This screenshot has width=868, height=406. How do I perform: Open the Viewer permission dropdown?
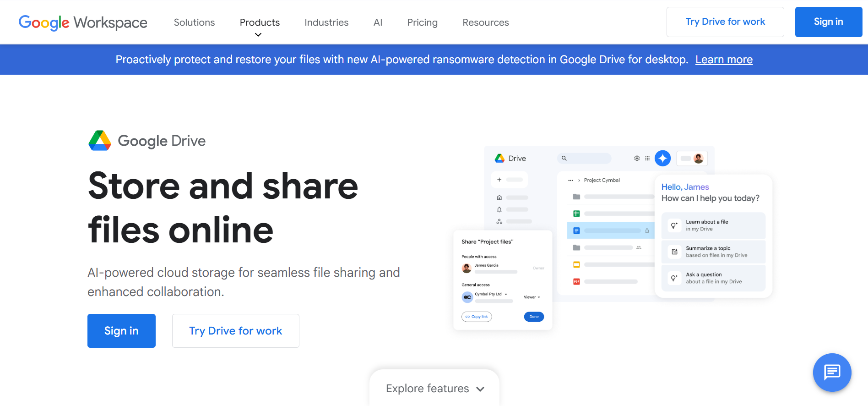click(532, 297)
